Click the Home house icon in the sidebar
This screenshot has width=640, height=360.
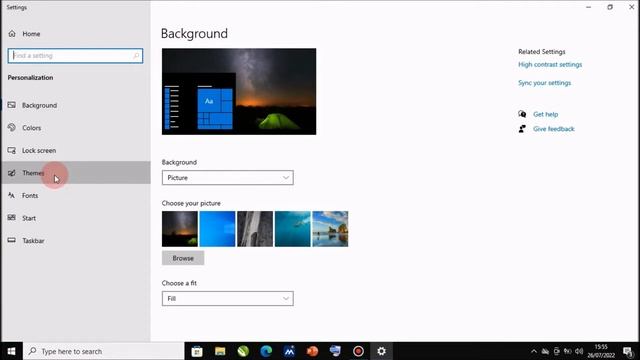(12, 33)
